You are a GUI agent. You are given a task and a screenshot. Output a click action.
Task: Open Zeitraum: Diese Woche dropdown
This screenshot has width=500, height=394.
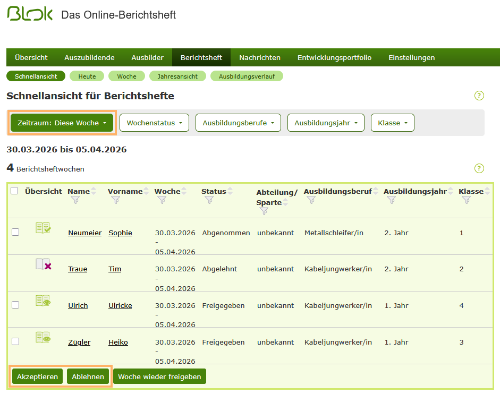point(62,123)
